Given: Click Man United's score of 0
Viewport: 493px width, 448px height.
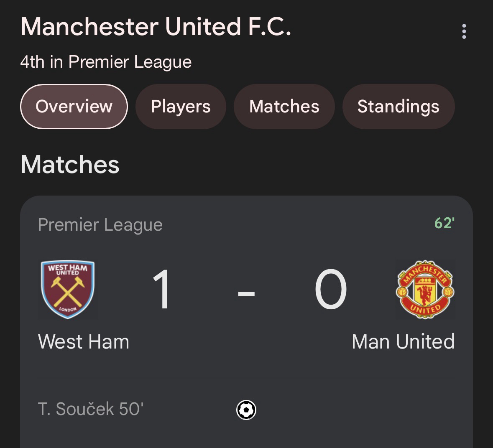Looking at the screenshot, I should 330,289.
